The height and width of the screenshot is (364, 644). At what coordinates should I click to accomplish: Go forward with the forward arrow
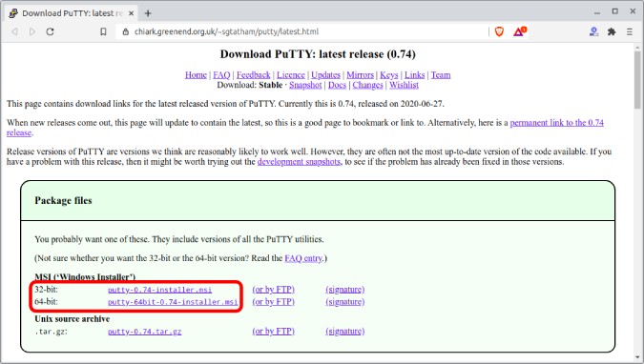tap(32, 31)
